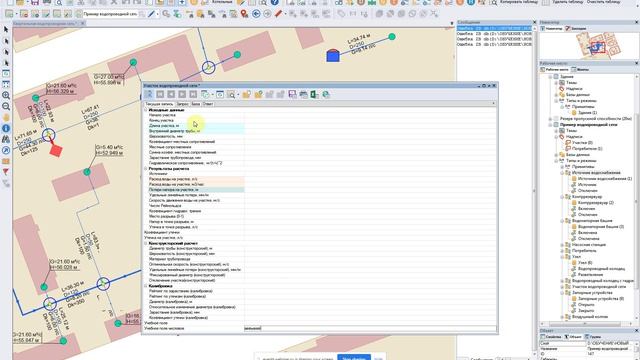Go to last record in dialog toolbar
Viewport: 640px width, 360px height.
[x=193, y=95]
